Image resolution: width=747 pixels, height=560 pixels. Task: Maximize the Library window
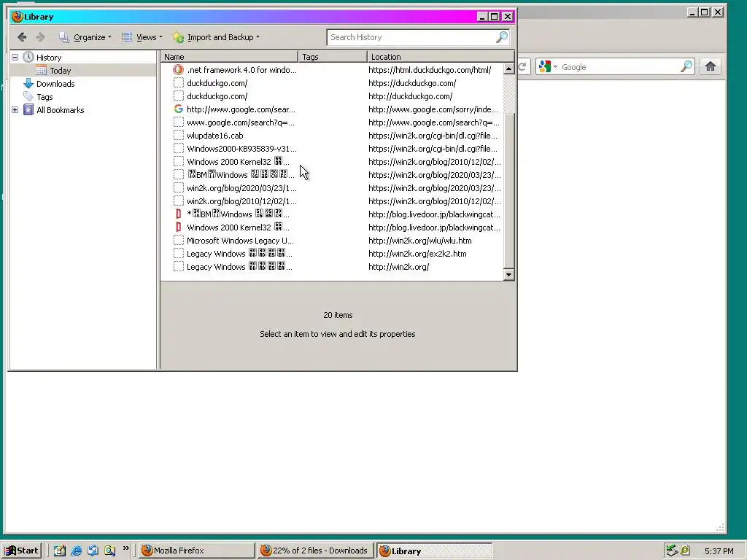[x=495, y=17]
